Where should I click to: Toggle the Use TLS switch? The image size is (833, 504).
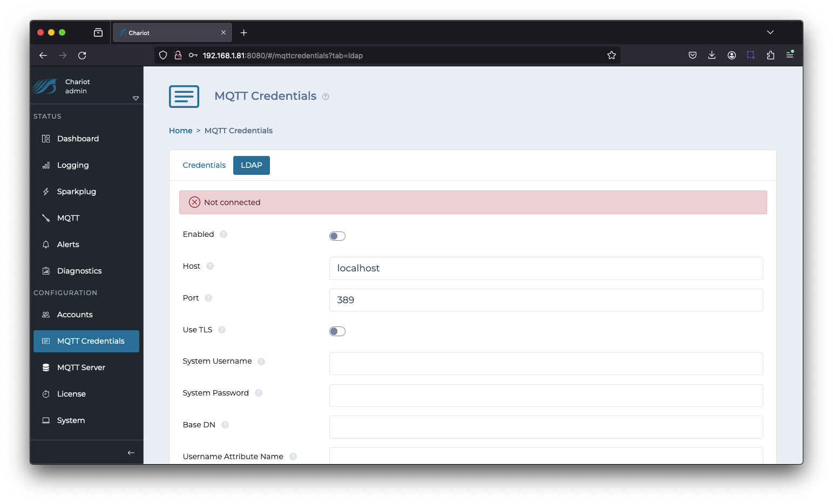tap(337, 331)
